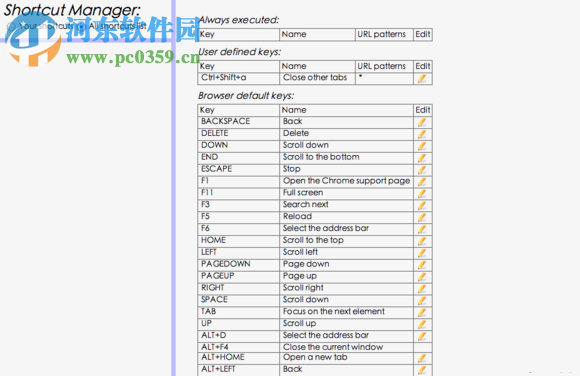Click the Ctrl+Shift+a key cell
Viewport: 580px width, 376px height.
(x=239, y=78)
